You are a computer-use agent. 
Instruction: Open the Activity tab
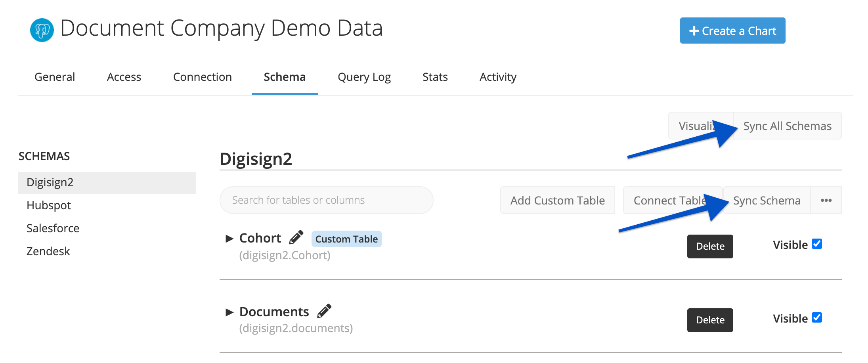498,77
